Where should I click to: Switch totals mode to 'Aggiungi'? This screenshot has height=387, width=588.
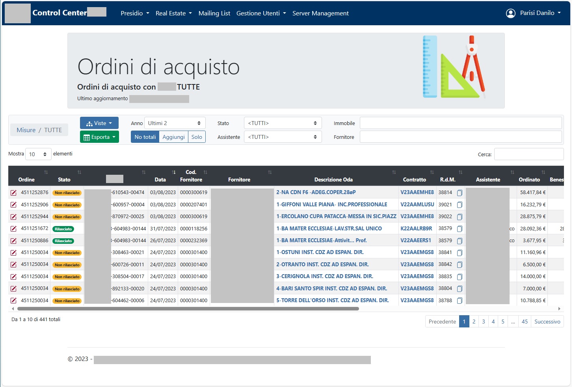pos(173,137)
